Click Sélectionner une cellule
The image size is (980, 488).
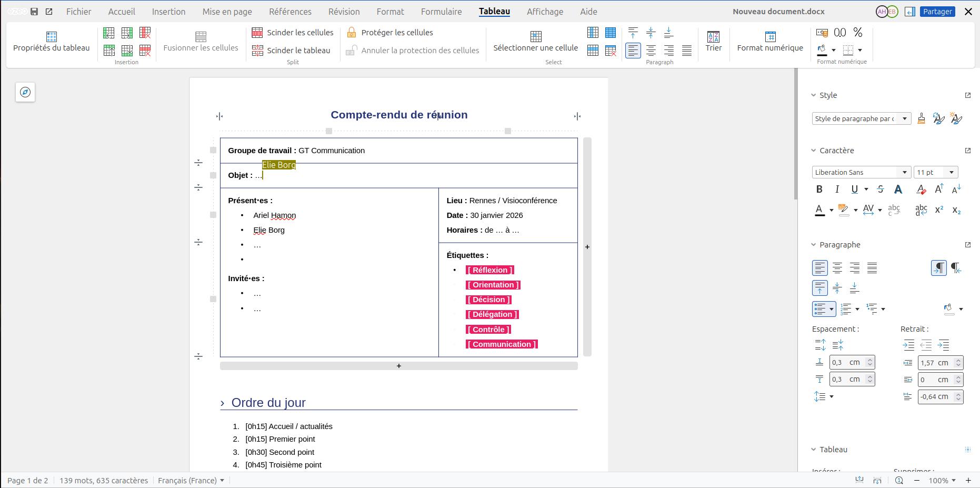tap(536, 42)
